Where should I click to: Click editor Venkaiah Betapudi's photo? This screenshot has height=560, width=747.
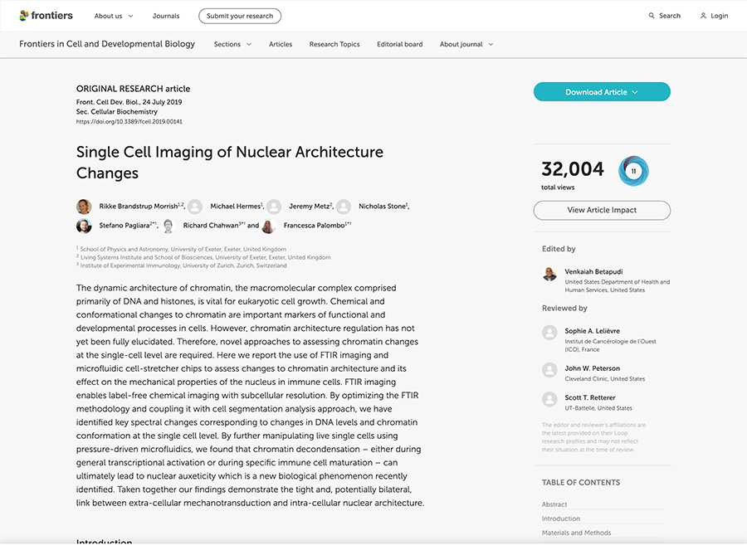549,274
